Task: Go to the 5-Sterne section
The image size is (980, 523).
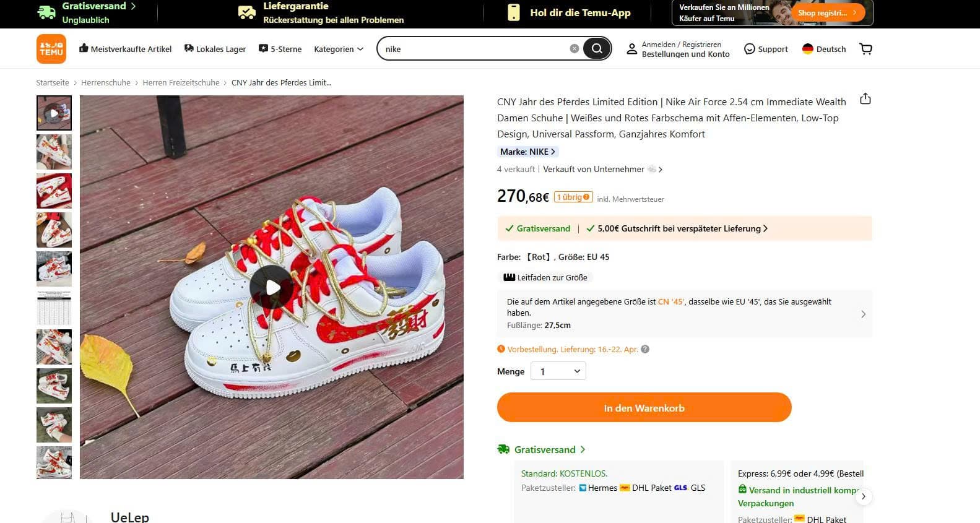Action: [x=280, y=49]
